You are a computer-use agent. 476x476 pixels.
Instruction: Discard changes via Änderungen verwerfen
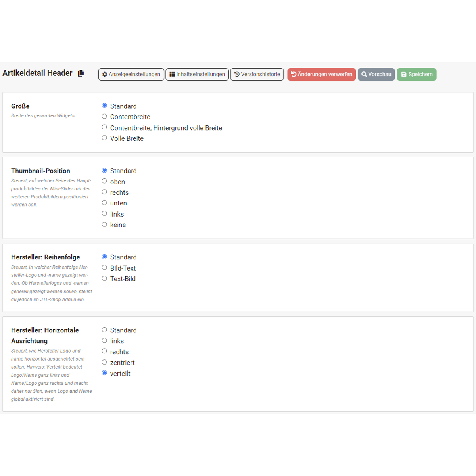coord(321,74)
